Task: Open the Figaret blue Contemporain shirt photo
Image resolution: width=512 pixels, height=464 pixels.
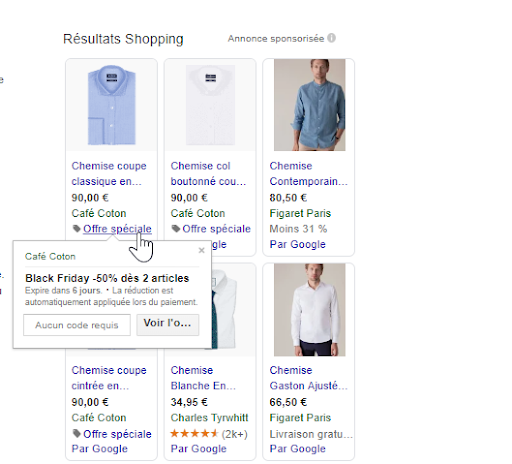Action: [x=309, y=105]
